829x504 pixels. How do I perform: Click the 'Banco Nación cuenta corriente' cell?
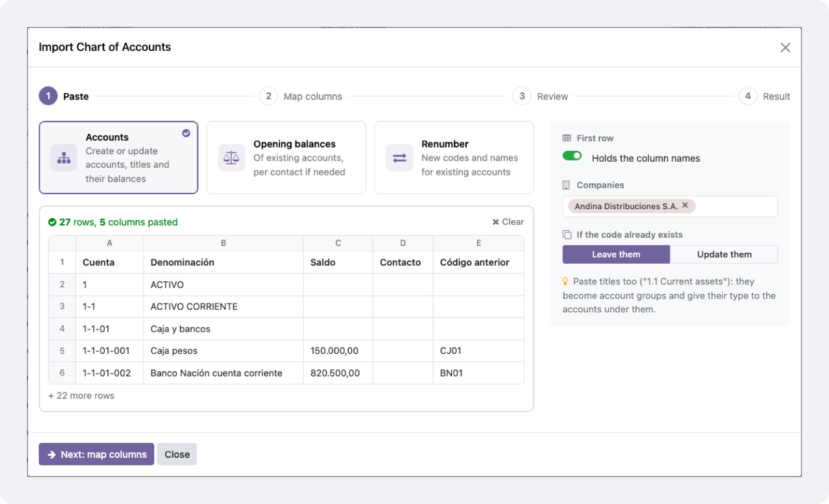pos(223,373)
